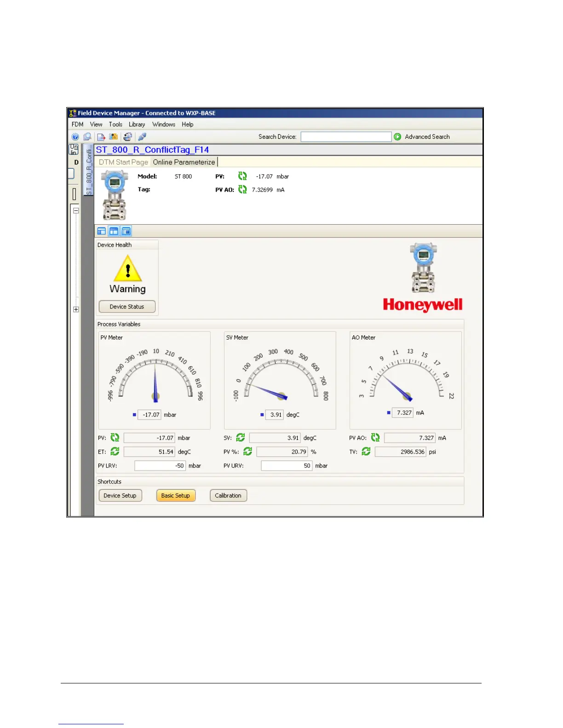Click the Unlin button in left panel

(74, 149)
